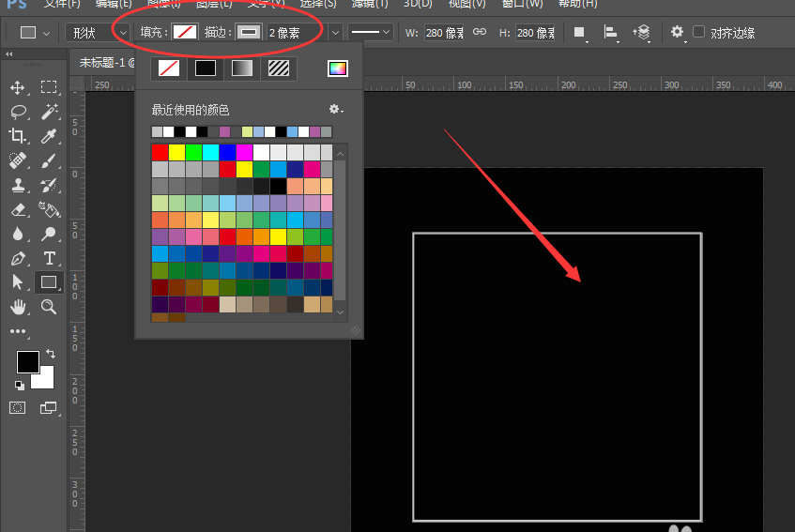Set fill to no color
The image size is (795, 532).
click(169, 68)
